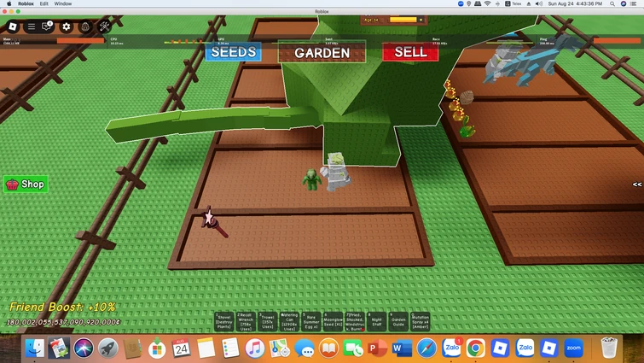Open the Microsoft Store-style colored squares dock icon

click(x=157, y=348)
